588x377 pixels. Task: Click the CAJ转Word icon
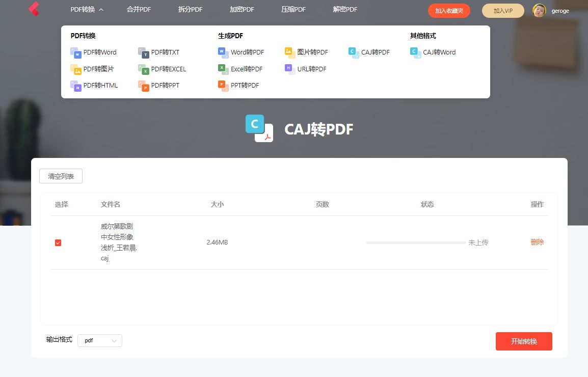pyautogui.click(x=415, y=52)
